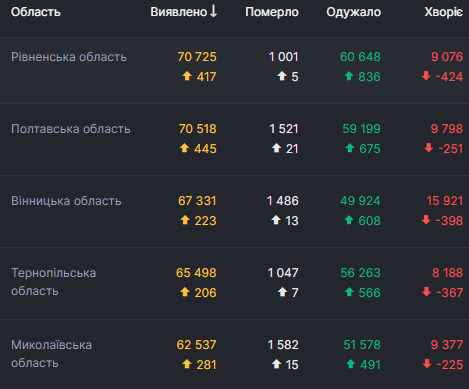Click orange up arrow beside 206
This screenshot has width=469, height=389.
click(x=185, y=292)
